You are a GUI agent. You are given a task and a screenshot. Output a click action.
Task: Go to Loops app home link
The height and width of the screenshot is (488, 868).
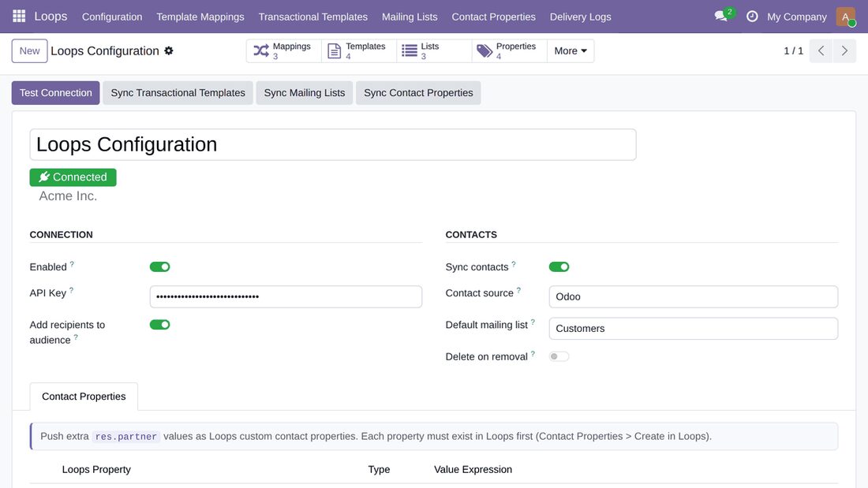pos(51,16)
